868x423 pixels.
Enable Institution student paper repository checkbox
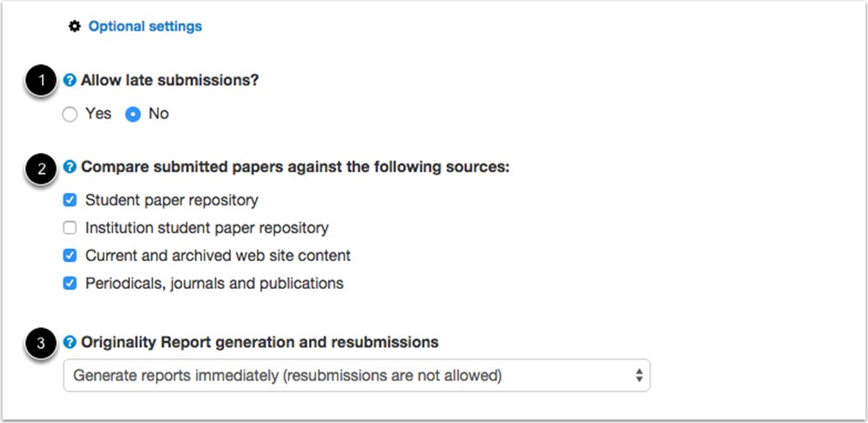[x=70, y=227]
